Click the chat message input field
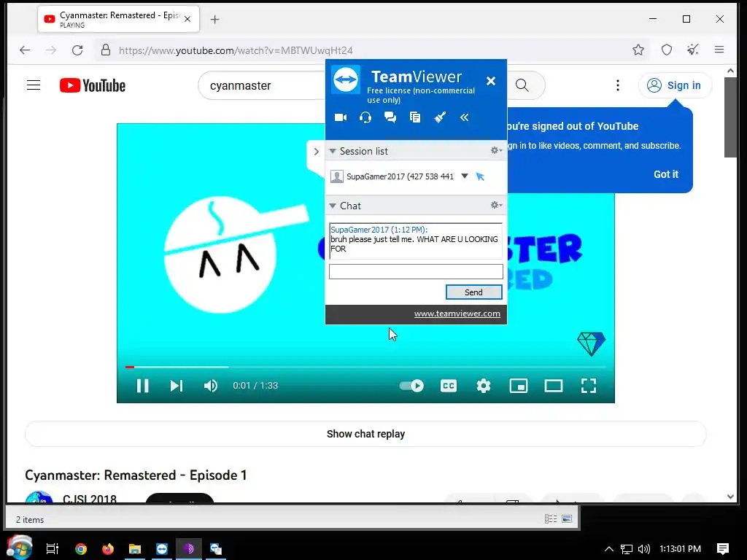The height and width of the screenshot is (560, 747). [x=416, y=271]
